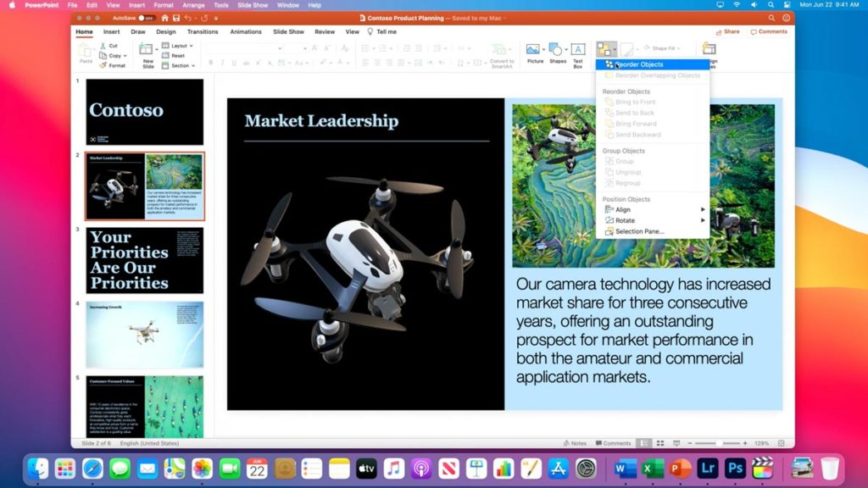Open the Slide Show ribbon tab
The width and height of the screenshot is (868, 488).
[x=288, y=32]
